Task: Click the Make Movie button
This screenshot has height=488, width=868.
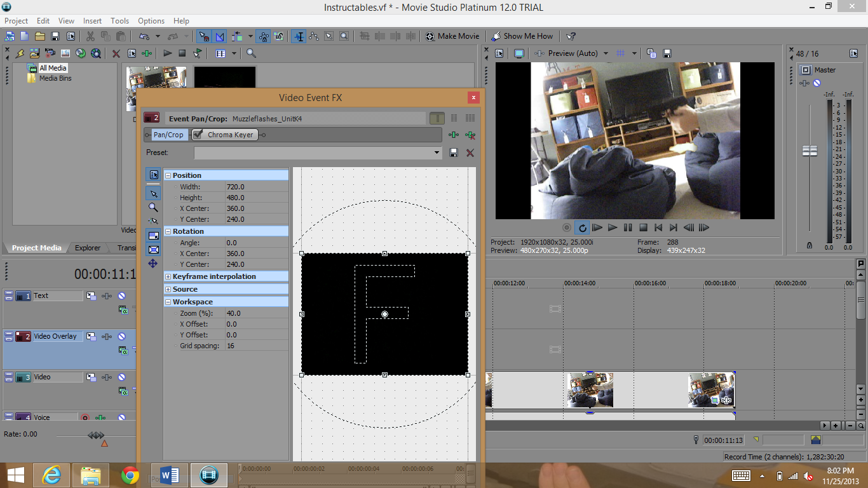Action: tap(452, 36)
